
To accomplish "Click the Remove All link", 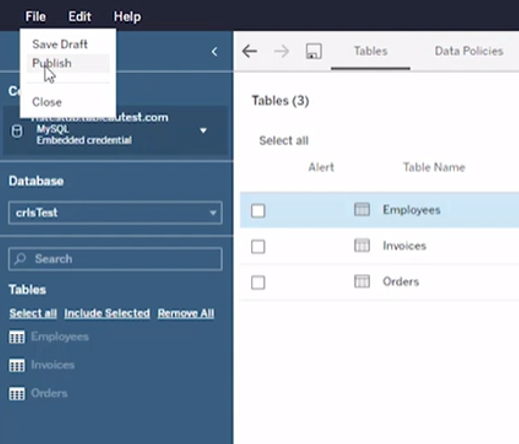I will (186, 313).
